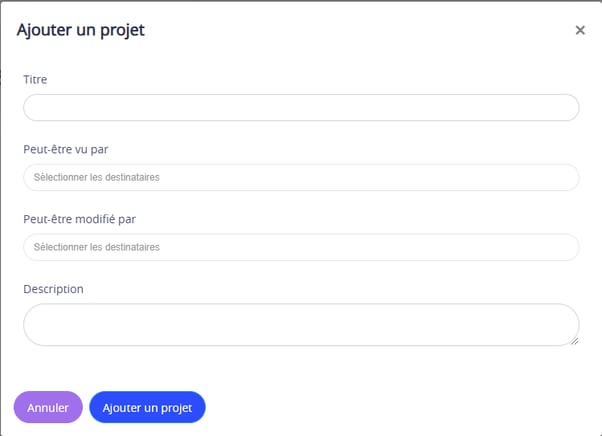The width and height of the screenshot is (602, 436).
Task: Submit with the blue Ajouter un projet button
Action: click(x=147, y=407)
